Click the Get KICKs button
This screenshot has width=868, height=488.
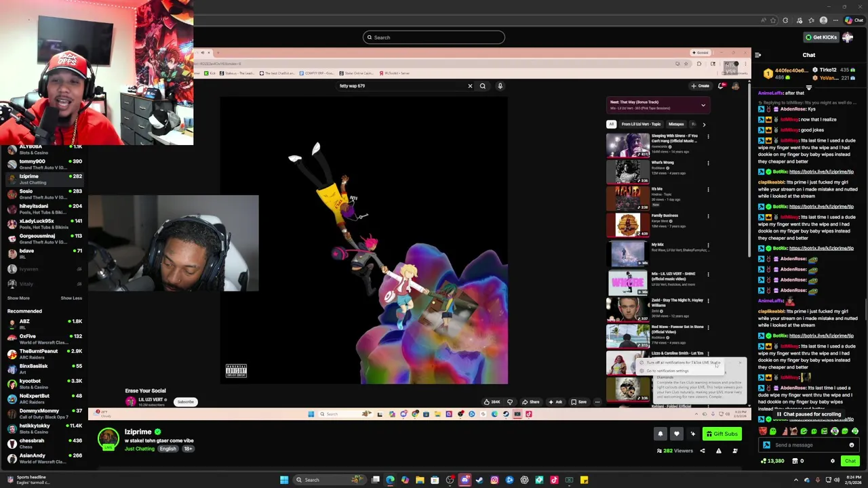click(821, 37)
